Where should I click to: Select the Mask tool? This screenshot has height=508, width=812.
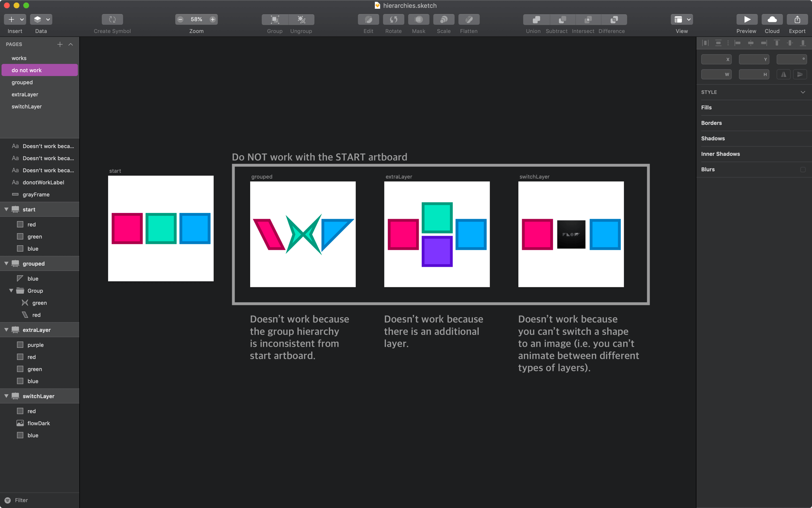coord(418,19)
